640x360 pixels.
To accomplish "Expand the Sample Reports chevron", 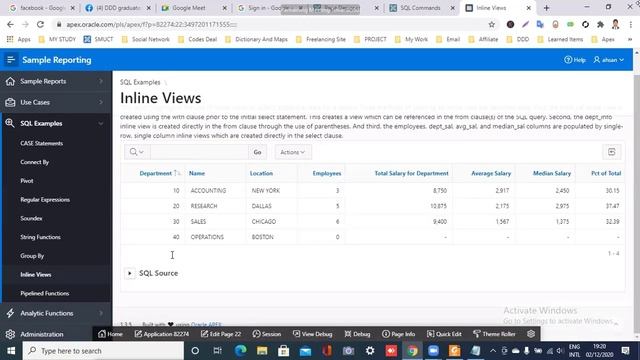I will point(101,81).
